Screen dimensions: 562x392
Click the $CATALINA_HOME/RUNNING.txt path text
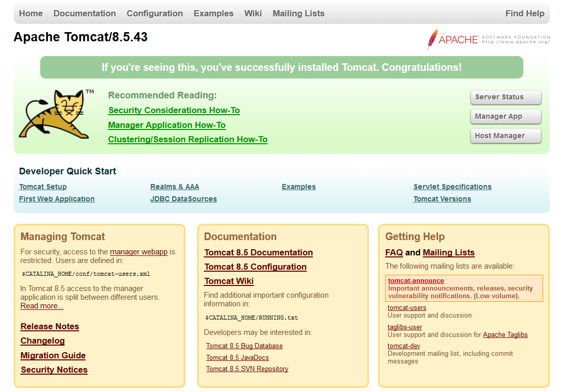pos(252,318)
